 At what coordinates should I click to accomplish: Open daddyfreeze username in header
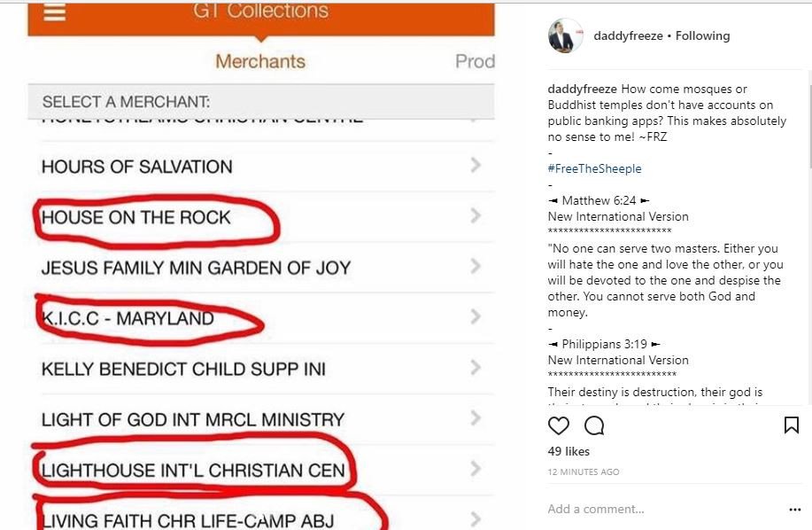pyautogui.click(x=628, y=35)
